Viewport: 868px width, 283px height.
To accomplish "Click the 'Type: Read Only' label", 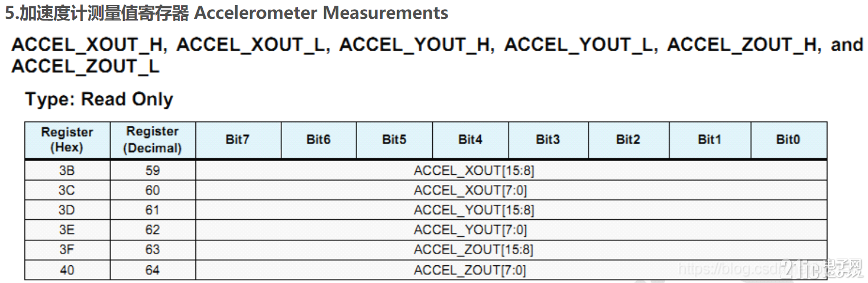I will pos(99,100).
